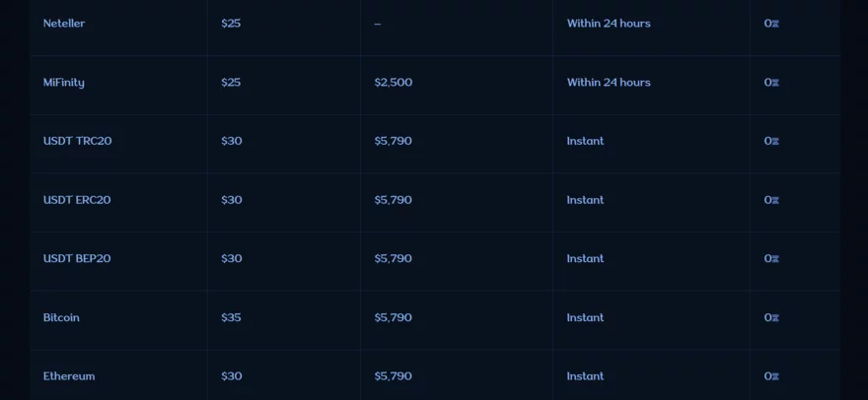The width and height of the screenshot is (868, 400).
Task: Click Neteller's $25 minimum amount
Action: tap(231, 24)
